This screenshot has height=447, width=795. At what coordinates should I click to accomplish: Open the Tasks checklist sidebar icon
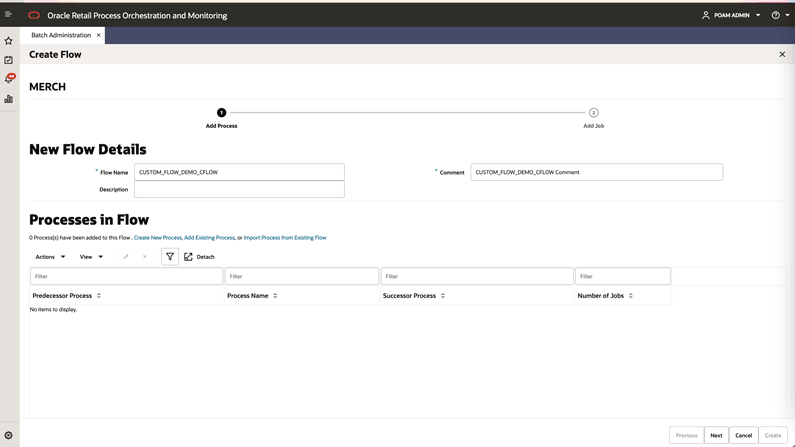(x=9, y=60)
